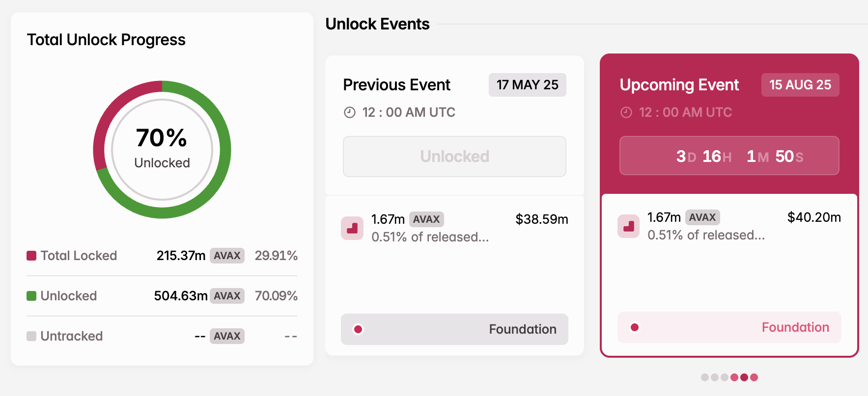Click the gray Untracked legend square

[30, 336]
